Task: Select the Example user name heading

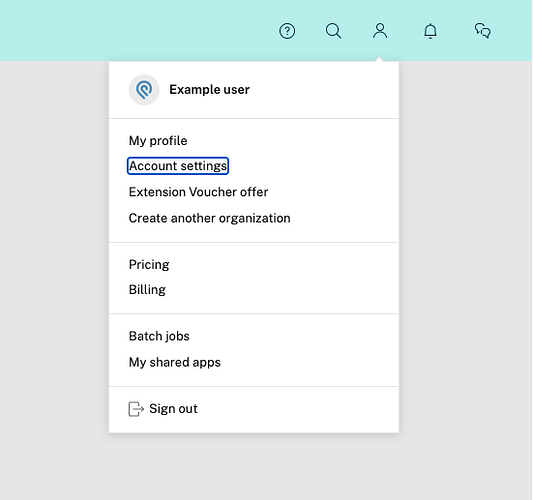Action: point(209,90)
